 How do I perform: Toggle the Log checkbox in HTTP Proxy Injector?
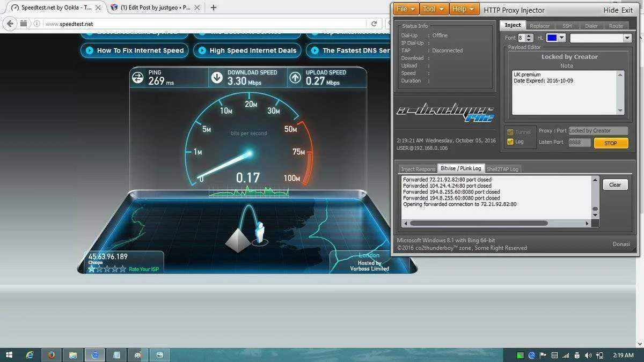click(510, 142)
